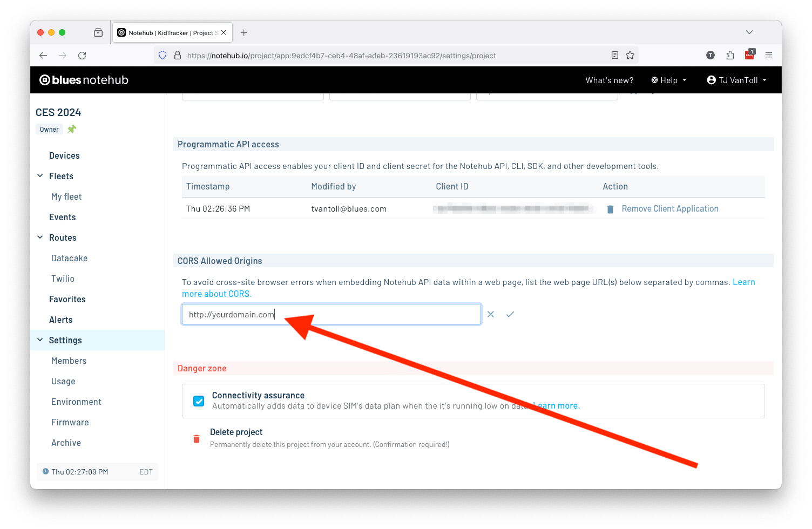Cancel the CORS edit with X icon

click(491, 314)
